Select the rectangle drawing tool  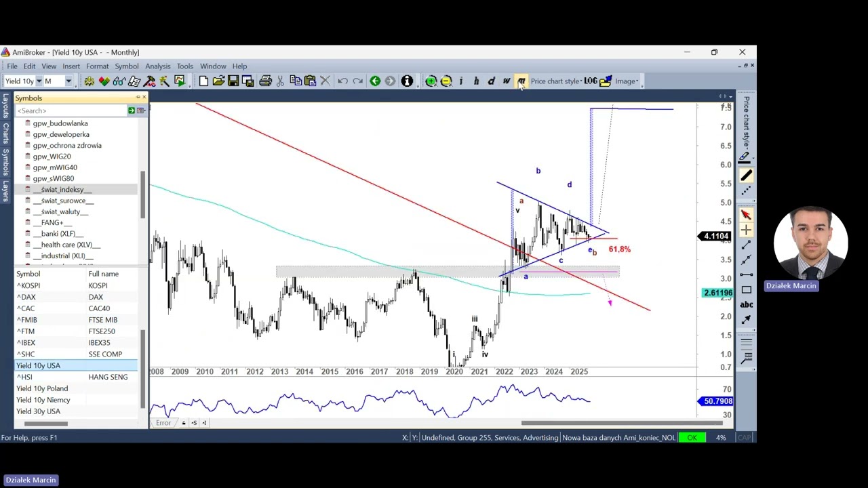coord(746,290)
